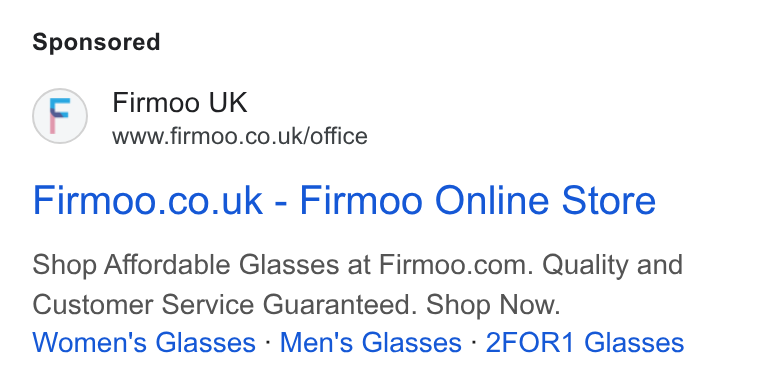The height and width of the screenshot is (386, 760).
Task: Open the 2FOR1 Glasses sitelink
Action: 585,342
